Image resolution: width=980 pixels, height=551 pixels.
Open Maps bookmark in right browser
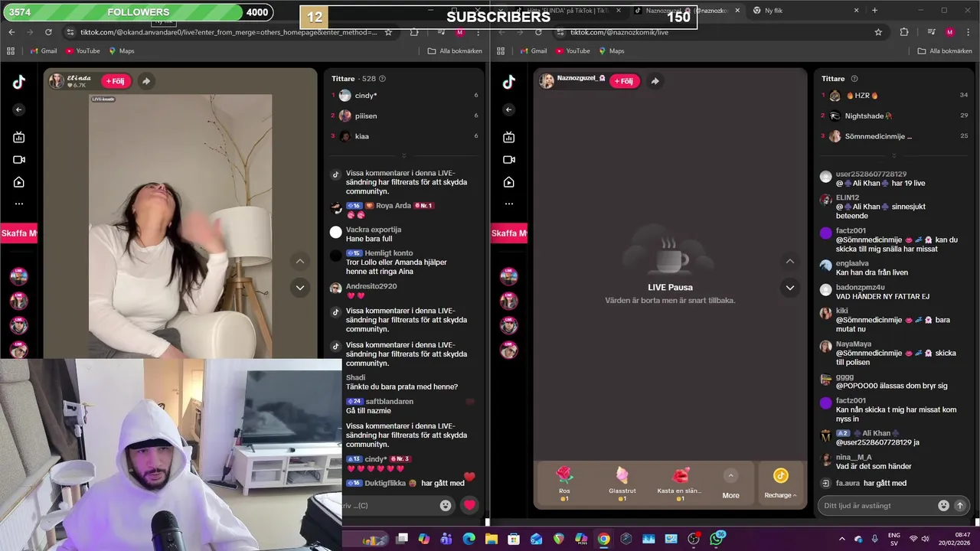pos(610,51)
